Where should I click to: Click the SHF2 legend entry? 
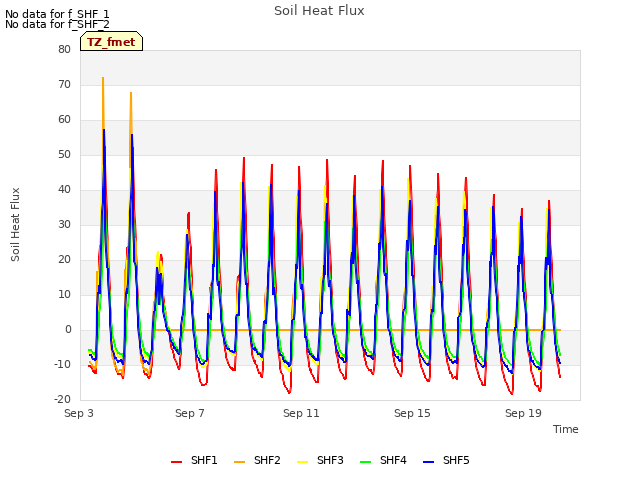tap(257, 460)
